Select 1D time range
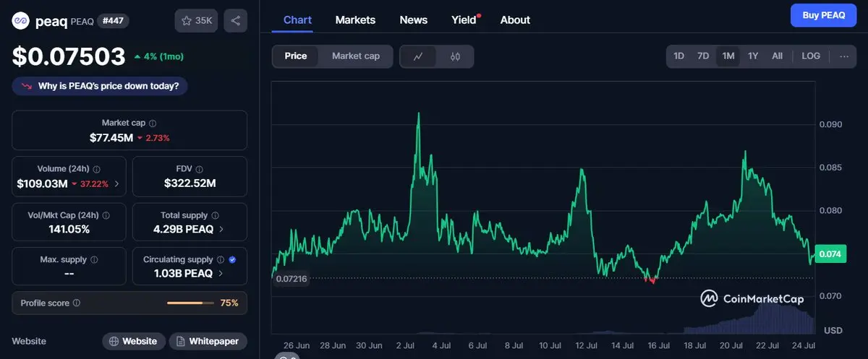This screenshot has height=359, width=868. (679, 56)
